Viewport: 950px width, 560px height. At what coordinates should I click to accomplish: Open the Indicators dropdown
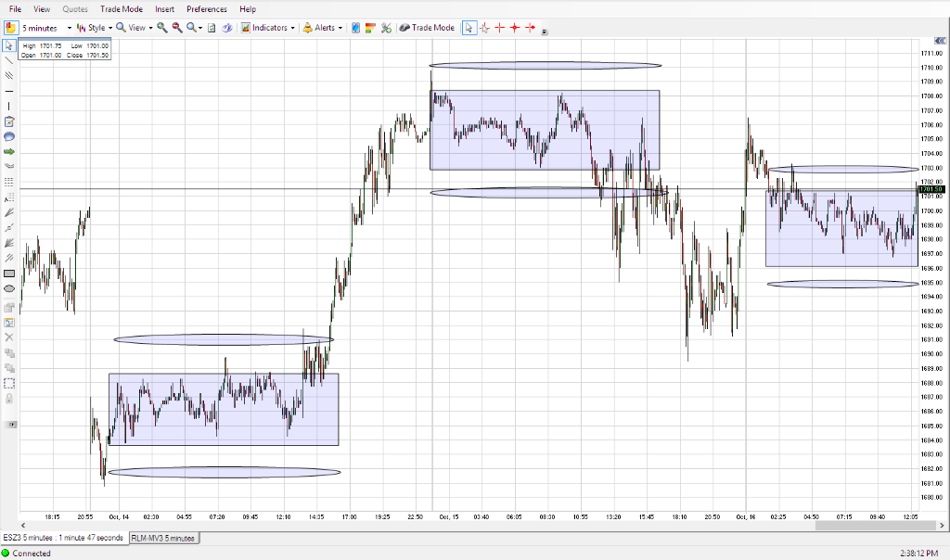pyautogui.click(x=268, y=28)
